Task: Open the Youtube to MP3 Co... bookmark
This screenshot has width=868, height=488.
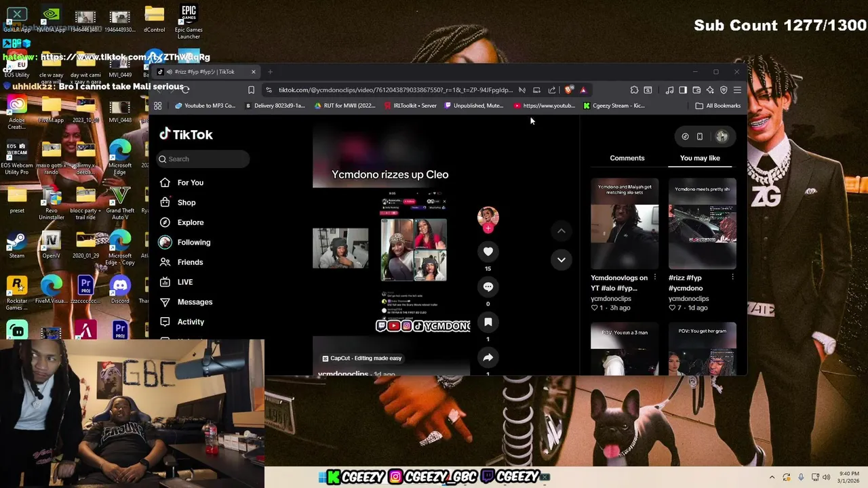Action: 205,106
